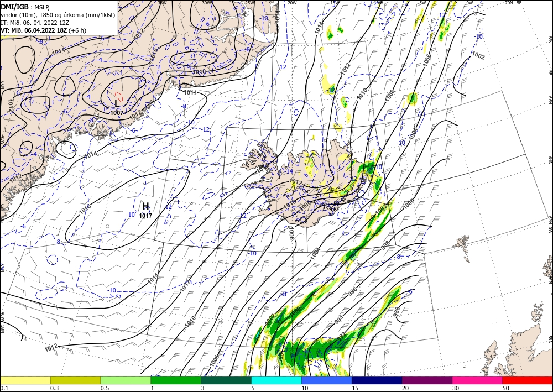Choose the purple 20–30 legend swatch
Image resolution: width=553 pixels, height=392 pixels.
[427, 380]
